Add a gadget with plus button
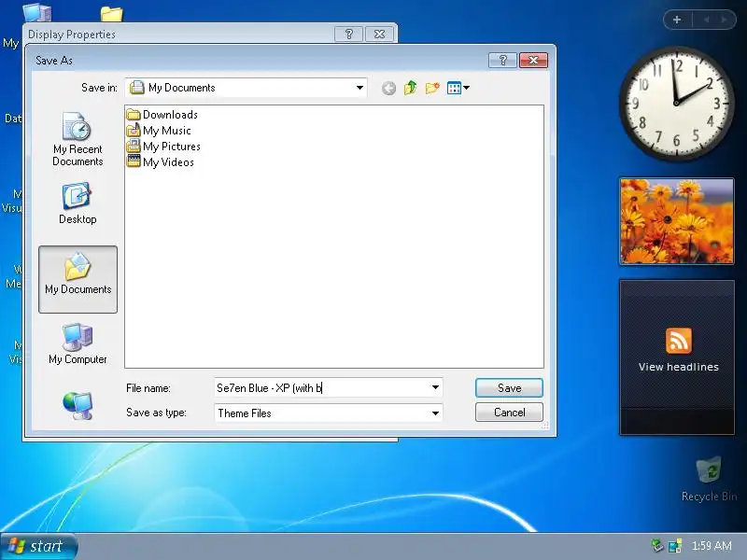 click(x=677, y=20)
